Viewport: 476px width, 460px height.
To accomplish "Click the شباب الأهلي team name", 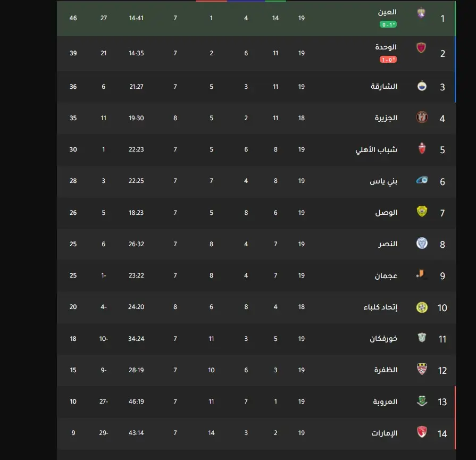I will (x=376, y=149).
